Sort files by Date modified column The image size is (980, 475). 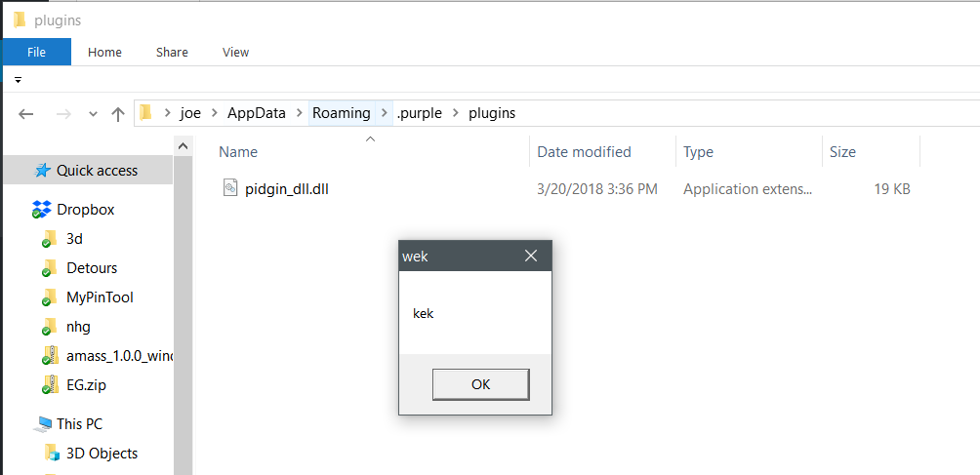click(x=584, y=151)
